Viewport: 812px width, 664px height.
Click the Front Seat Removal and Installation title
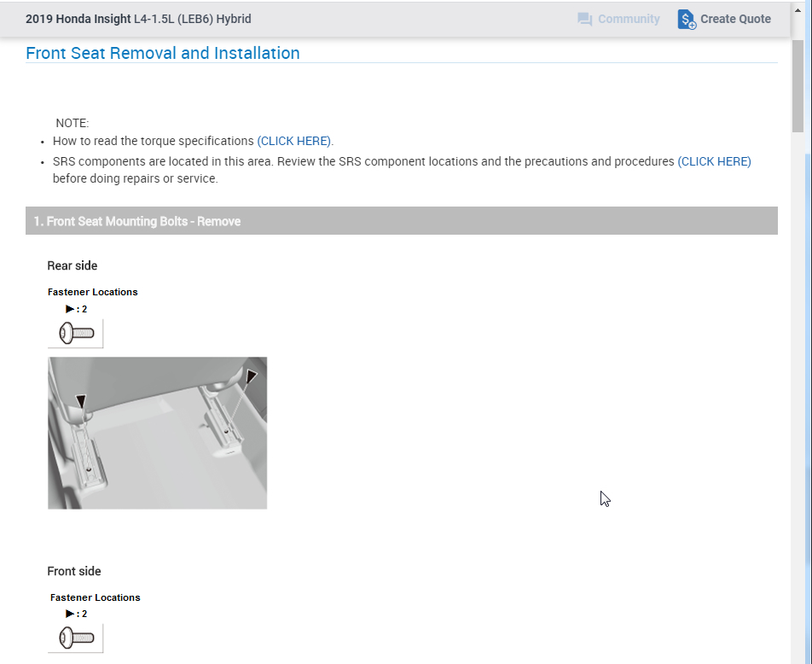coord(163,53)
